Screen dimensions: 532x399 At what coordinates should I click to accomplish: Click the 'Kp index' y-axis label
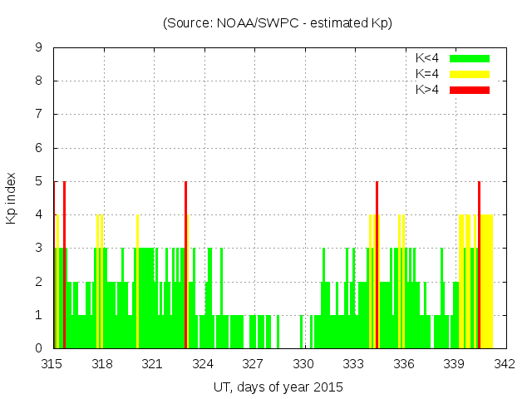(x=12, y=198)
